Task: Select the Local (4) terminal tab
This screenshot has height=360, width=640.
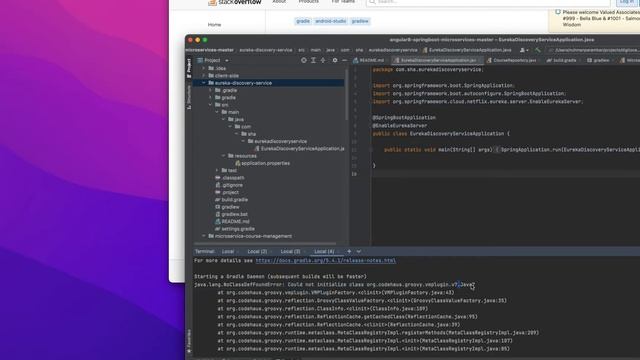Action: tap(324, 251)
